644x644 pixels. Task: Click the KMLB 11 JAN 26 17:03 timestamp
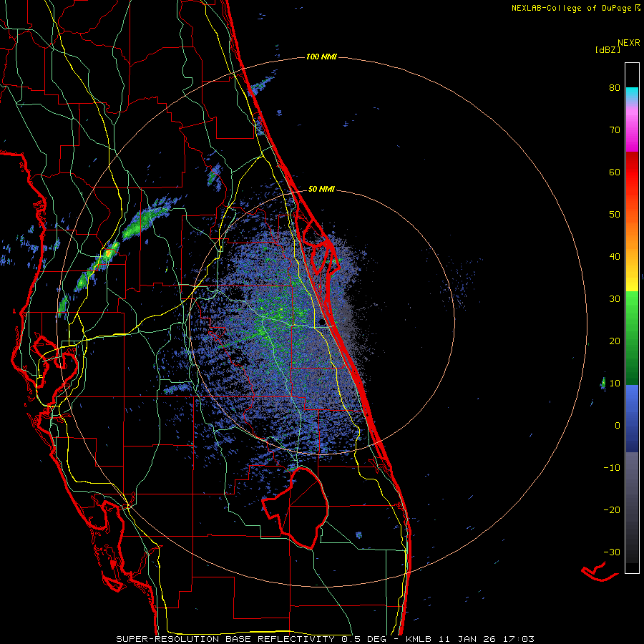[470, 639]
